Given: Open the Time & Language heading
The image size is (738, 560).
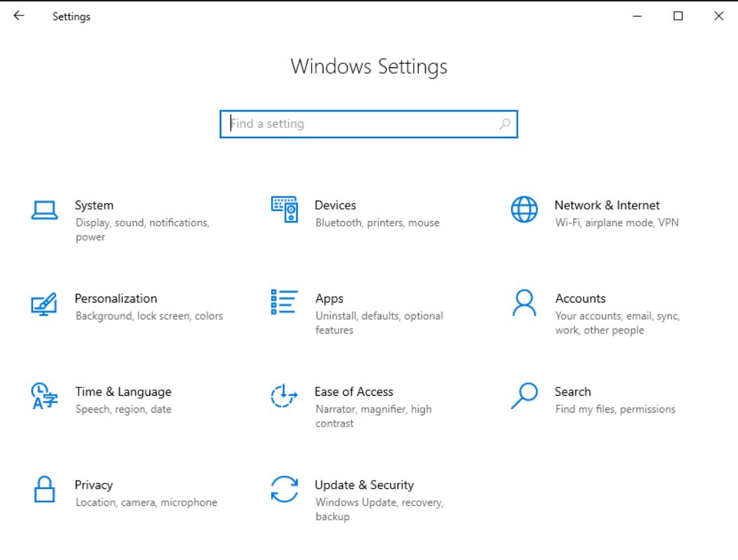Looking at the screenshot, I should pos(124,392).
